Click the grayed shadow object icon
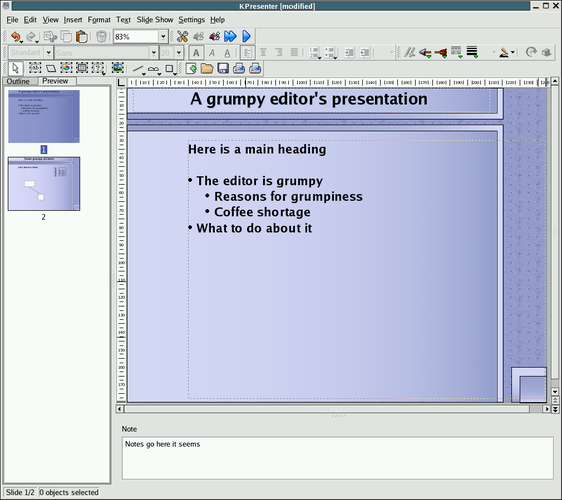 (x=547, y=52)
